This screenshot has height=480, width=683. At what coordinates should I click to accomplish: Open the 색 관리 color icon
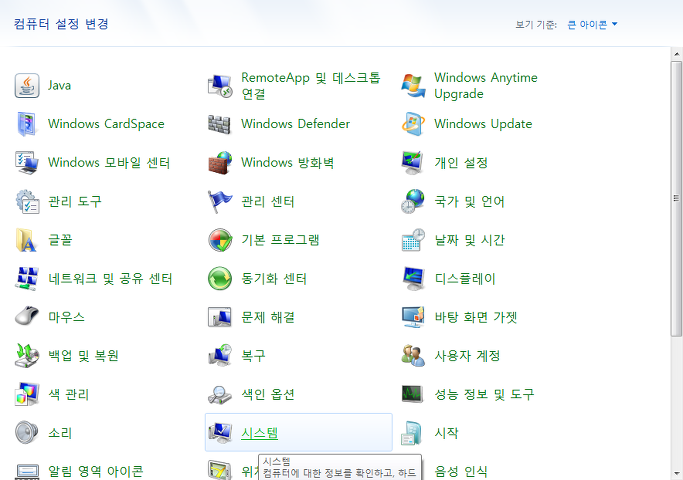[x=27, y=394]
